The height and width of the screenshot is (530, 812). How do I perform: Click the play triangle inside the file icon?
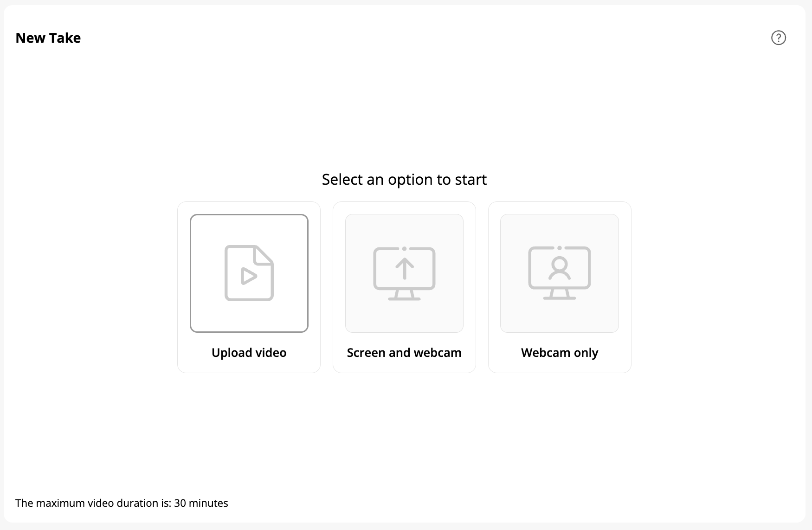click(x=249, y=276)
